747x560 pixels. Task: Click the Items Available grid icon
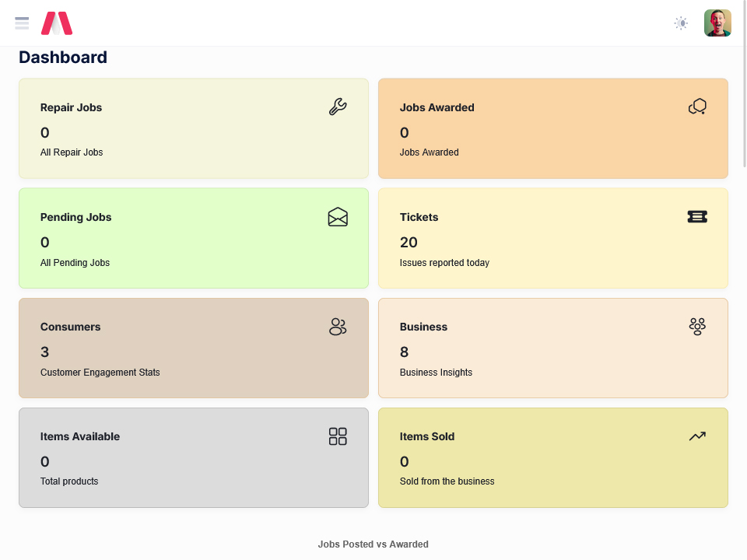point(338,436)
